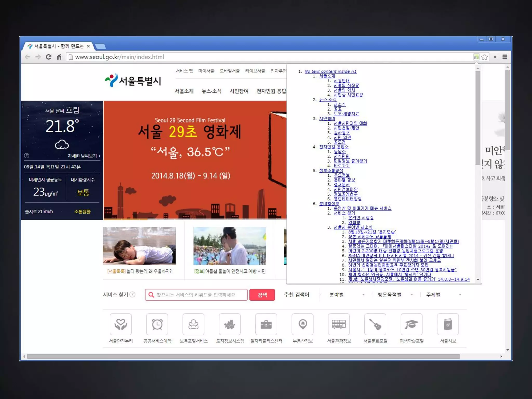Click the bookmark star icon
Image resolution: width=532 pixels, height=399 pixels.
484,57
